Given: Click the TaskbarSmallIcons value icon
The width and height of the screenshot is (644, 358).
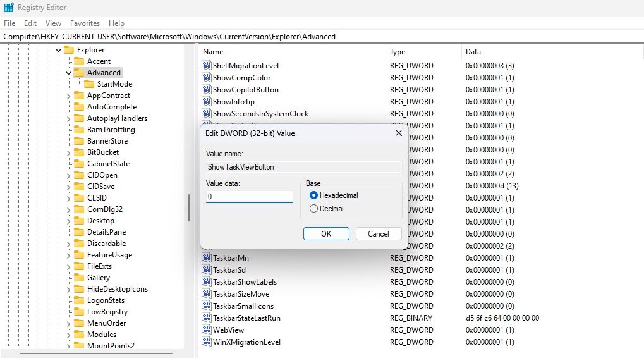Looking at the screenshot, I should coord(207,306).
